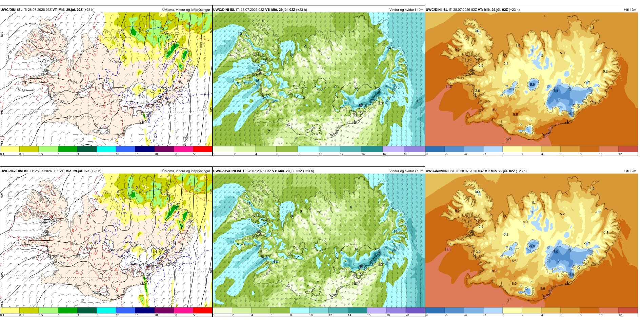Open the UWC-dev wind gust map panel

coord(319,241)
